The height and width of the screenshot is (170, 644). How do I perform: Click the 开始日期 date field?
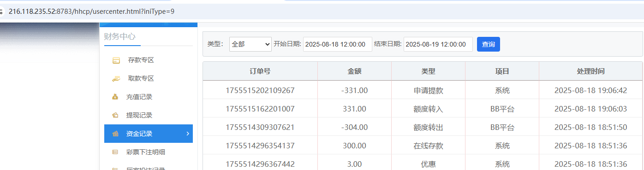click(338, 44)
